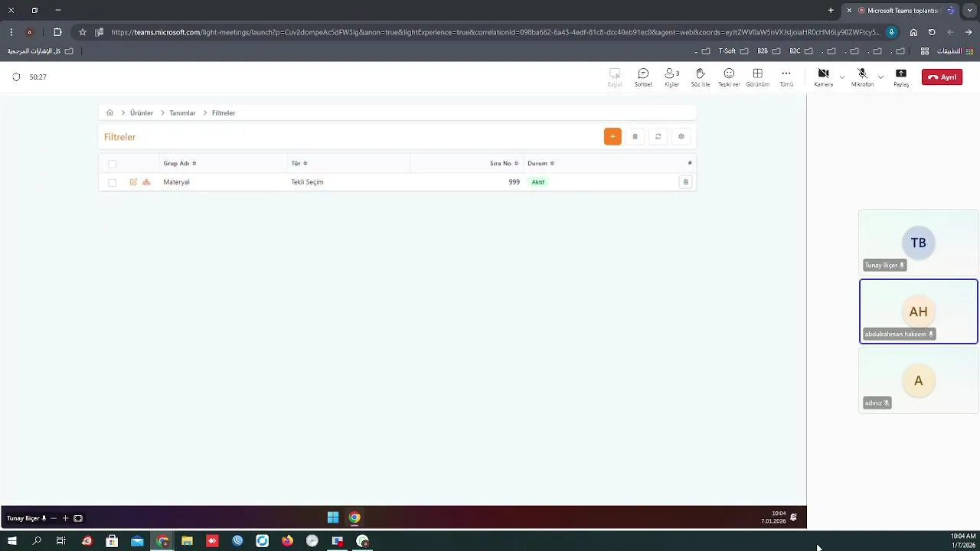Click the home breadcrumb icon

[109, 112]
